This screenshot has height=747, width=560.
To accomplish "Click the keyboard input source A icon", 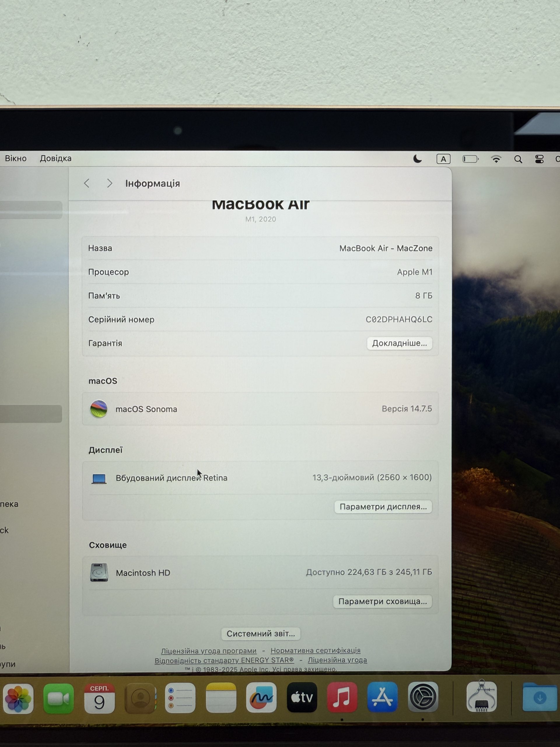I will coord(443,159).
